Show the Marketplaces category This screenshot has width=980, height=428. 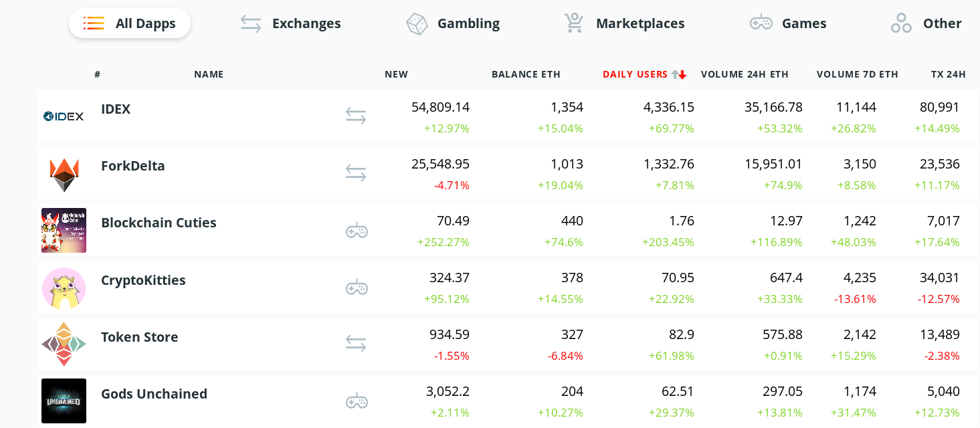click(624, 23)
